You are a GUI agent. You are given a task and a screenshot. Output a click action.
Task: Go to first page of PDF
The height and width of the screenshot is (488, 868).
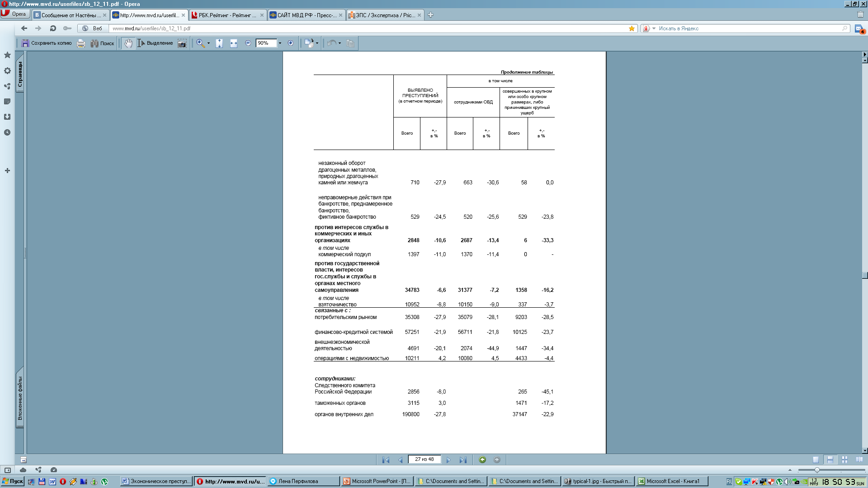(x=386, y=460)
